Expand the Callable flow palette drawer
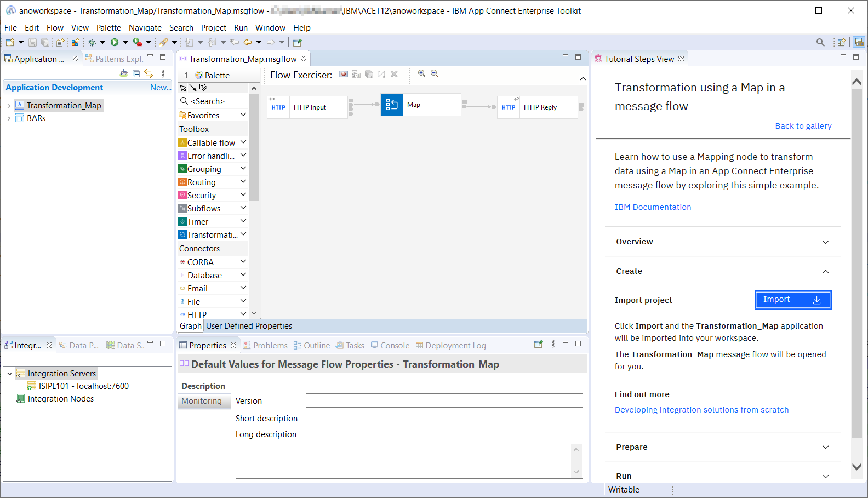This screenshot has width=868, height=498. [243, 142]
